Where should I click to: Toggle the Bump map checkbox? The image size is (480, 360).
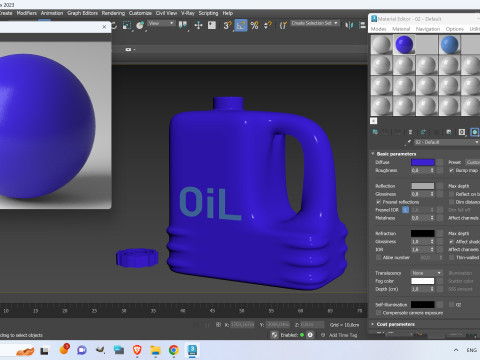click(451, 170)
